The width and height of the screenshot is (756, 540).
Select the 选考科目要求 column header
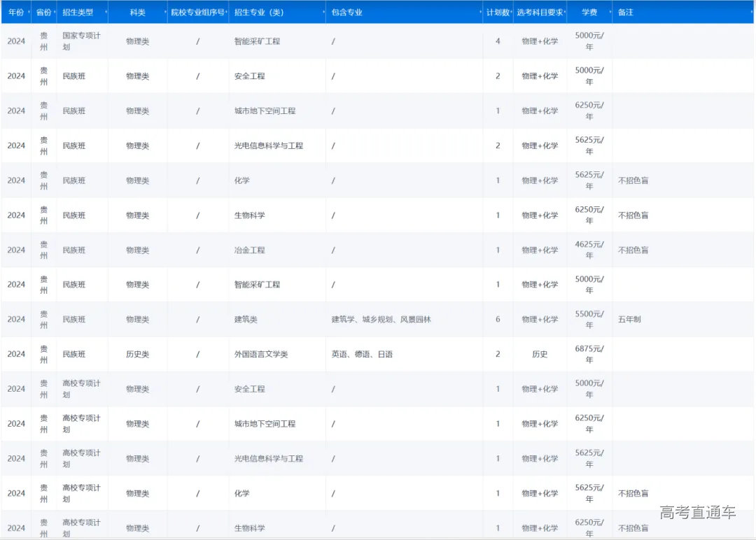click(x=539, y=13)
